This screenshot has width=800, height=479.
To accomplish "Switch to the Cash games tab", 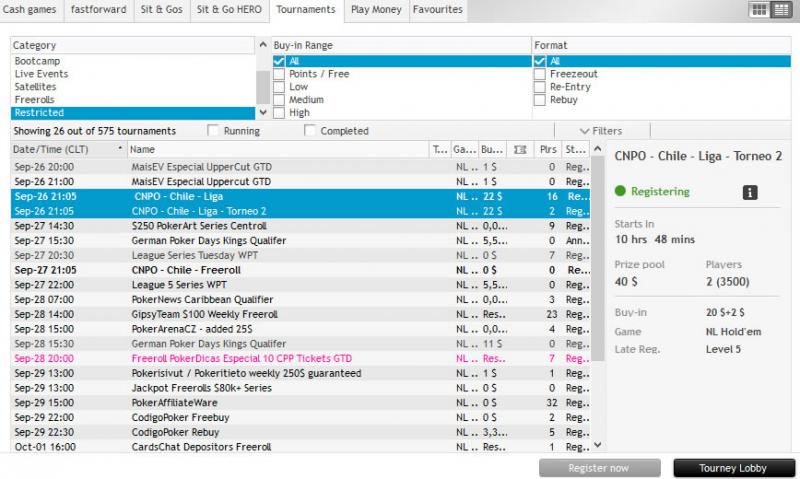I will 32,10.
